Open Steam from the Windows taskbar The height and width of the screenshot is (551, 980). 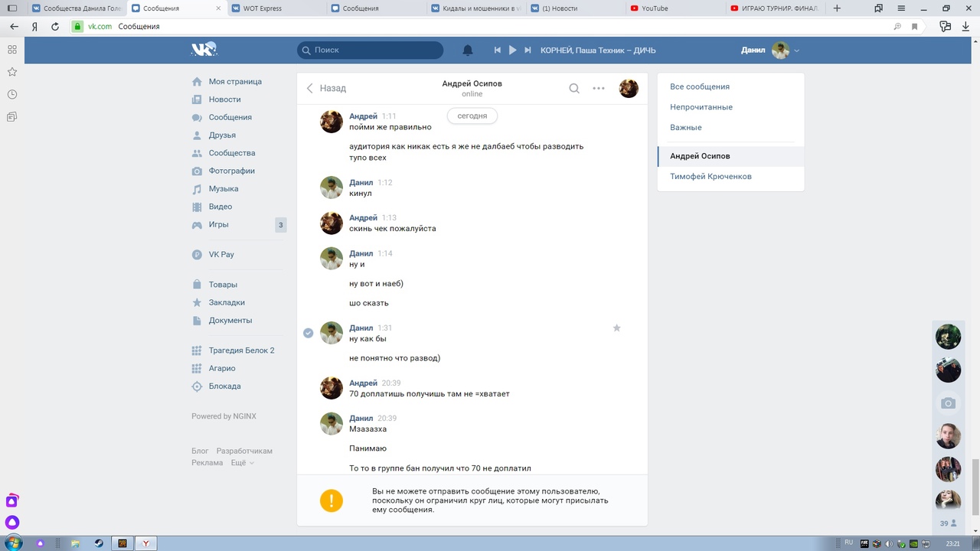(99, 543)
